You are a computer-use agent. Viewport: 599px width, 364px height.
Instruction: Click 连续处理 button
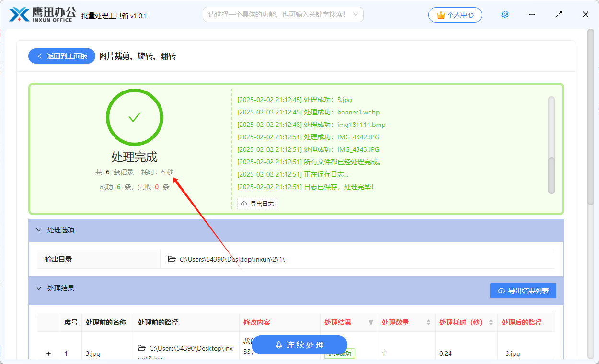pyautogui.click(x=299, y=345)
